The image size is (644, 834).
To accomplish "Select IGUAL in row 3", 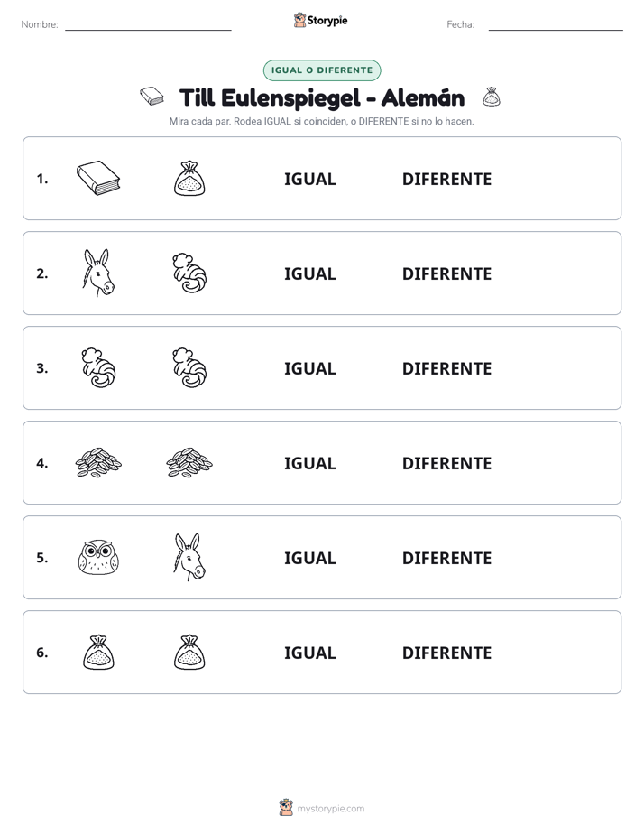I will tap(309, 368).
